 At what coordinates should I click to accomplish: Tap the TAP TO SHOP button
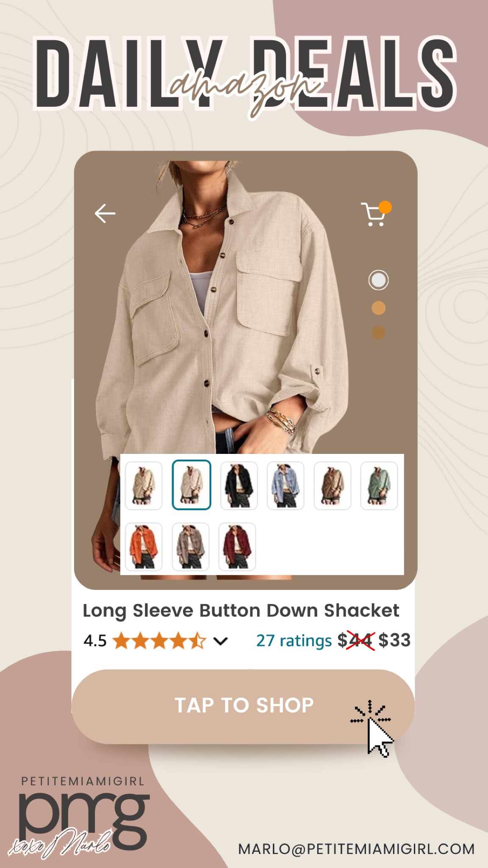pyautogui.click(x=243, y=707)
